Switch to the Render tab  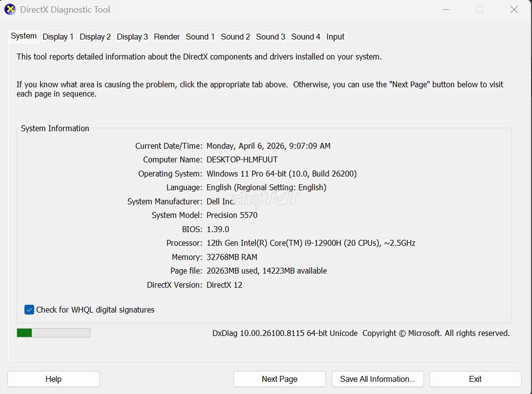click(166, 36)
